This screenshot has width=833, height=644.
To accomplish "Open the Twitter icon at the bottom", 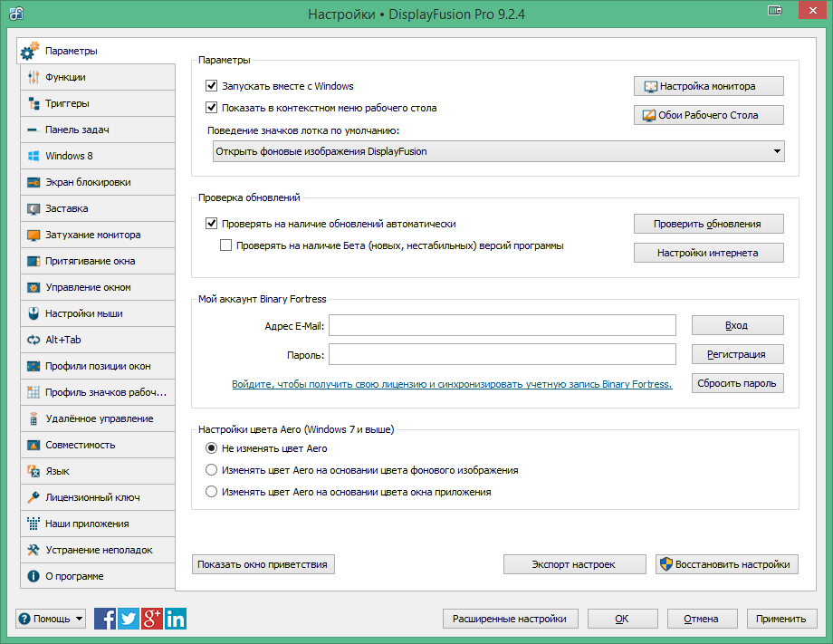I will (129, 619).
